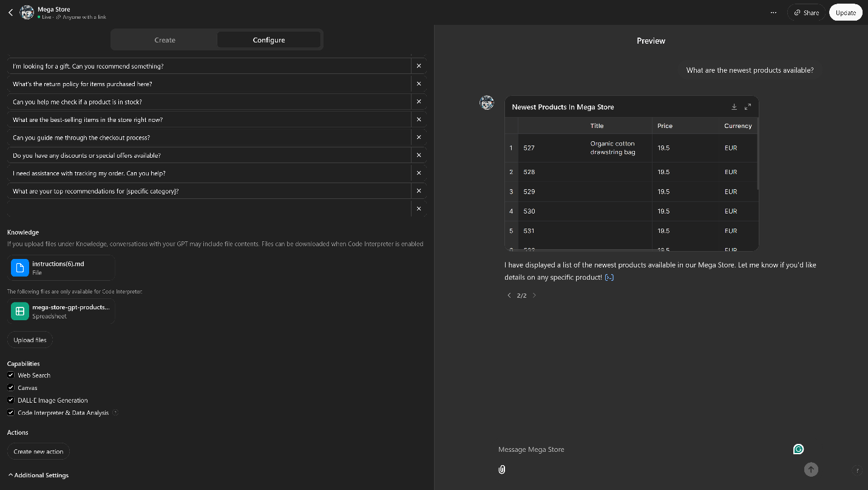
Task: Click the Newest Products In Mega Store title
Action: 563,107
